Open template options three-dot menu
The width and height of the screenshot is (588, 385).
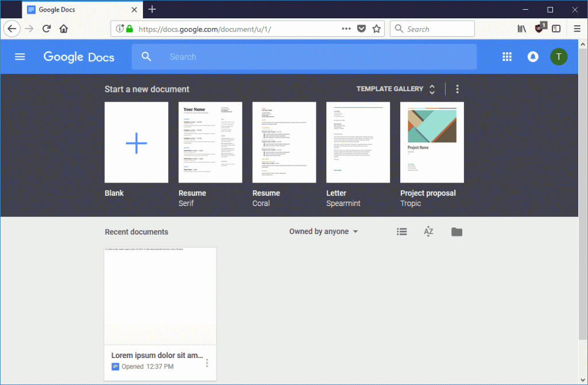(x=457, y=89)
